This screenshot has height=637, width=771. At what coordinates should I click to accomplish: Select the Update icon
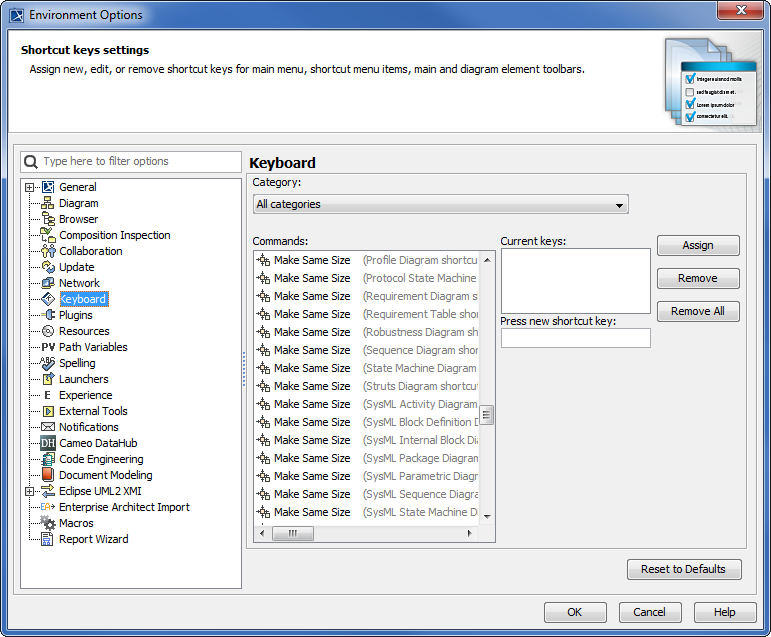pos(48,267)
